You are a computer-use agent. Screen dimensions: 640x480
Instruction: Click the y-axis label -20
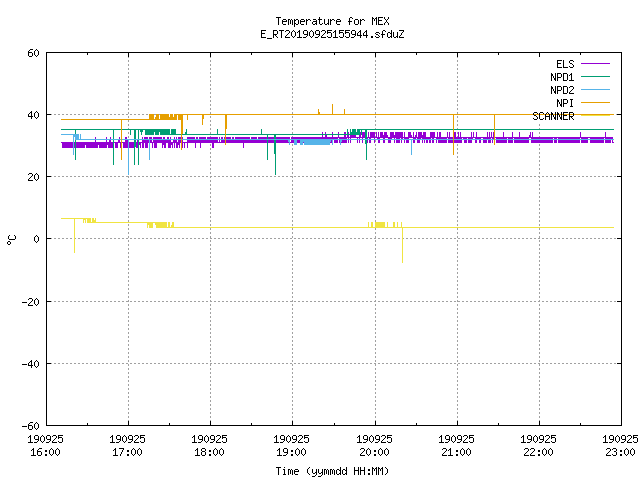31,302
